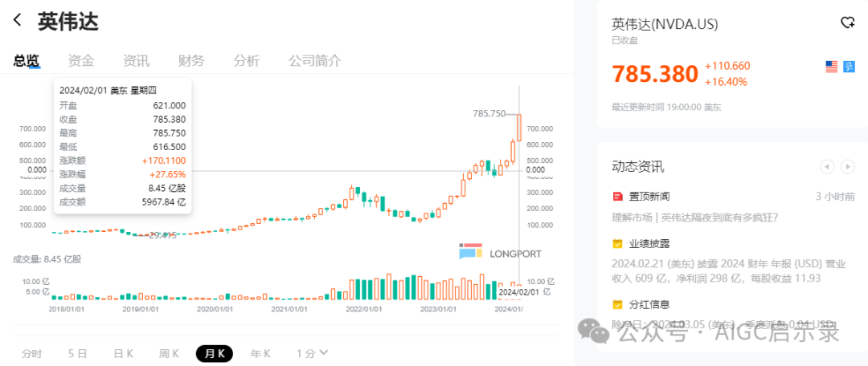The image size is (868, 366).
Task: Expand the 1分 interval dropdown
Action: point(312,353)
